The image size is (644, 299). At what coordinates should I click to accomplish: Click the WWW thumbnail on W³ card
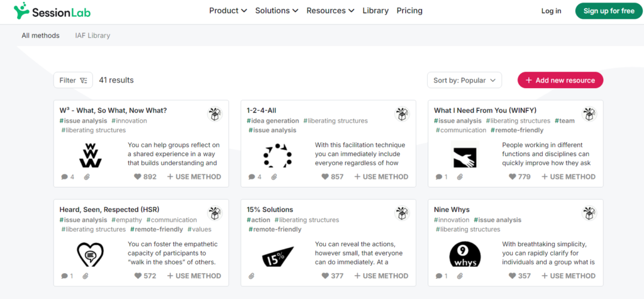coord(91,155)
